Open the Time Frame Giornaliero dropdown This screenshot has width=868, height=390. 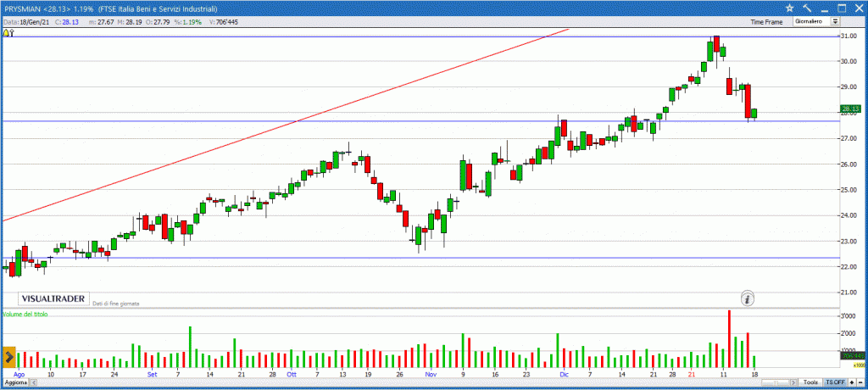[x=816, y=21]
